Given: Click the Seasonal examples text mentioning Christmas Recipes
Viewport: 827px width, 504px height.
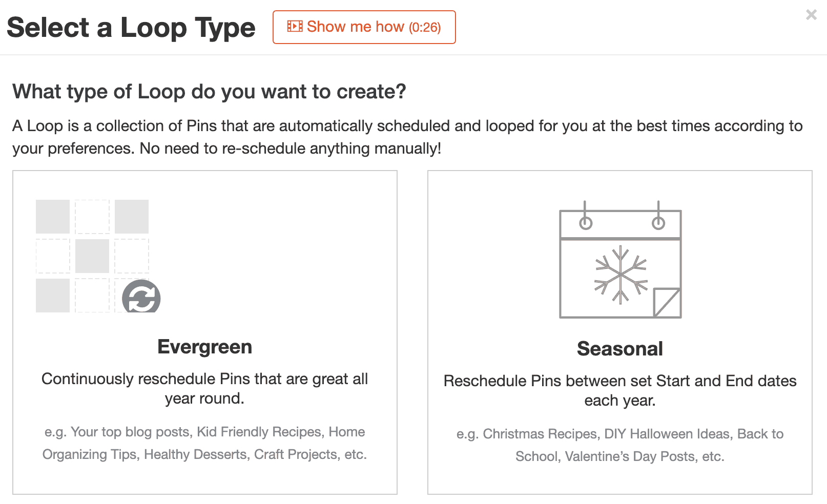Looking at the screenshot, I should [x=620, y=445].
